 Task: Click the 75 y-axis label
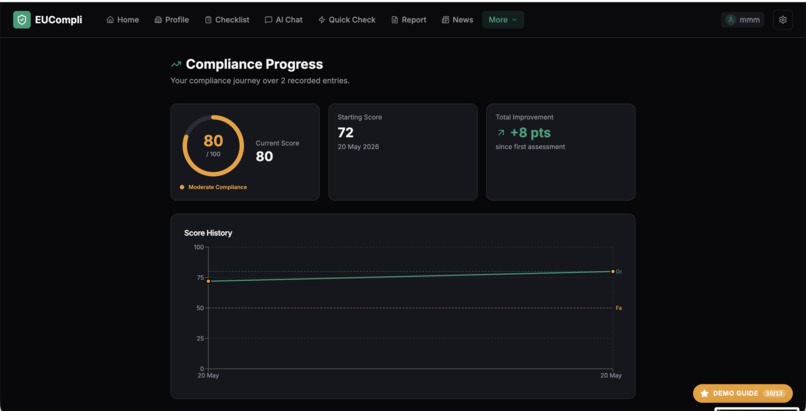[x=200, y=277]
